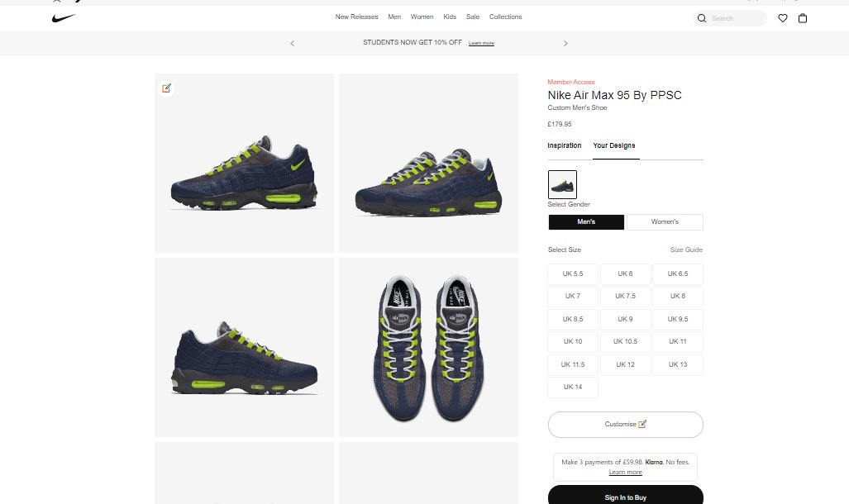Choose size UK 14

pyautogui.click(x=573, y=387)
